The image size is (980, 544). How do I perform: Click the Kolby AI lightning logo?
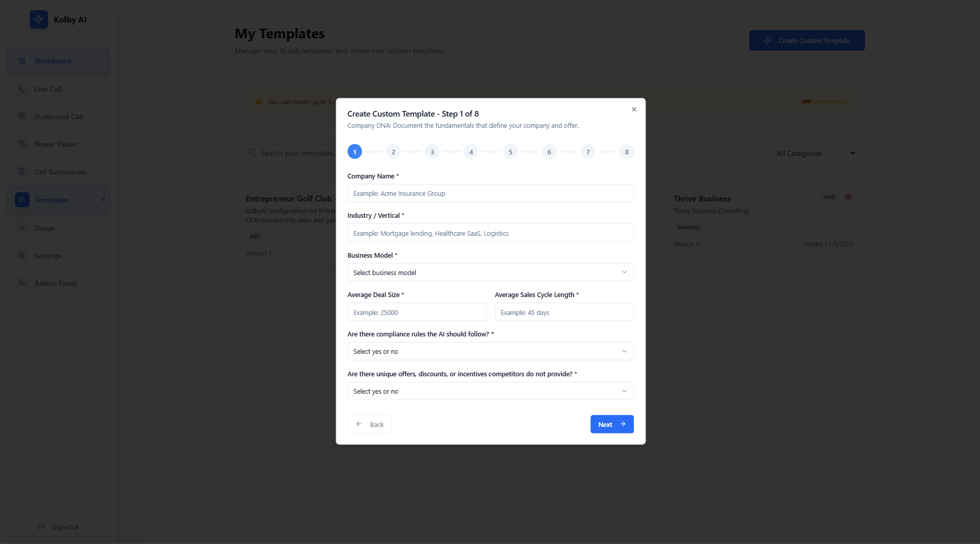pyautogui.click(x=38, y=19)
